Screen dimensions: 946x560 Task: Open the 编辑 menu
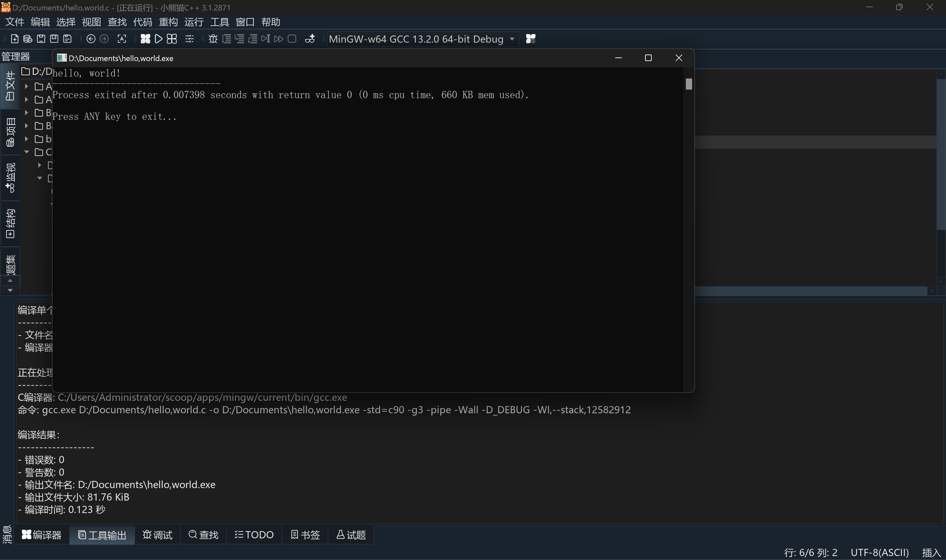[x=40, y=22]
